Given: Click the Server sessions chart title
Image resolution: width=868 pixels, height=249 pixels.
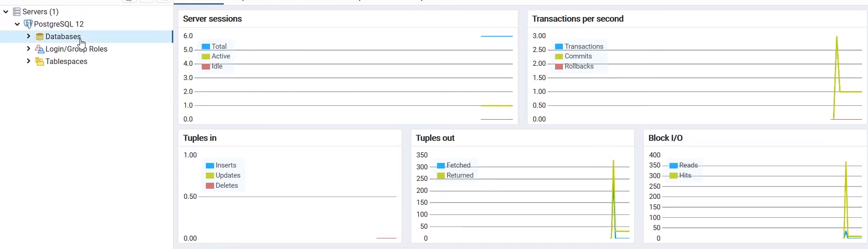Looking at the screenshot, I should [212, 19].
